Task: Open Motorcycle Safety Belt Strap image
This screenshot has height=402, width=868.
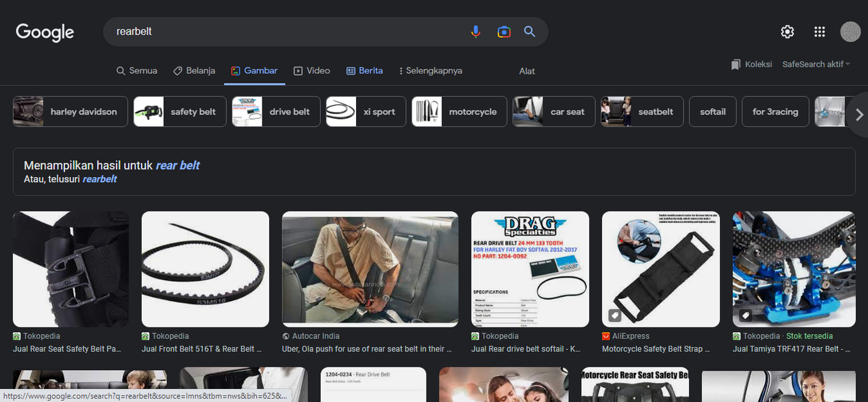Action: (x=661, y=269)
